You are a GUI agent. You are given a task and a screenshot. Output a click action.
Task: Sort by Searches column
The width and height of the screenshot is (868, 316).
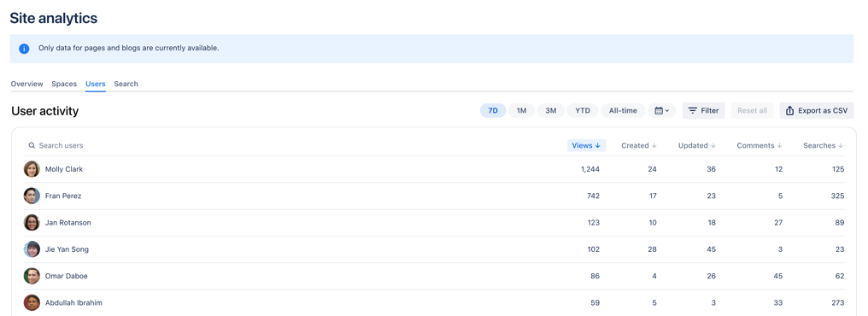(x=824, y=145)
